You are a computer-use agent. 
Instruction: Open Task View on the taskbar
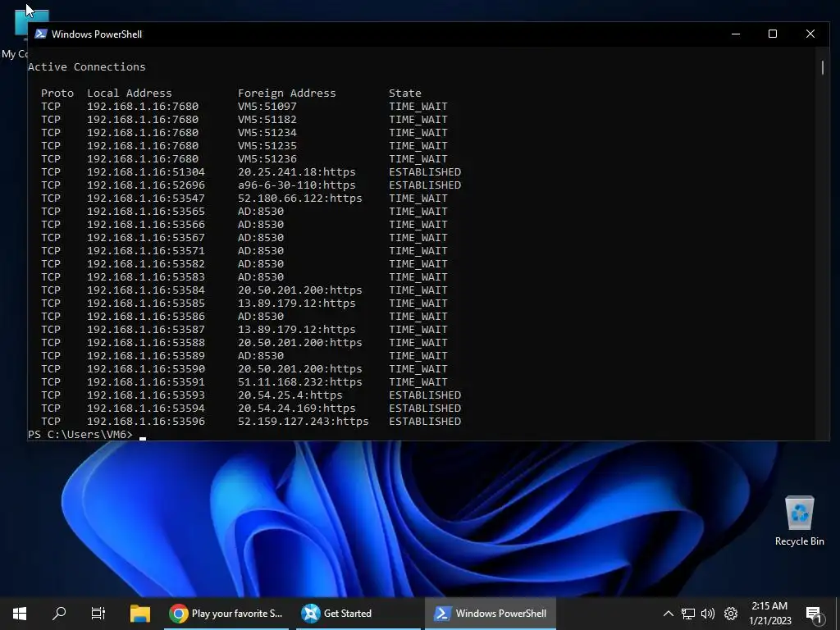pyautogui.click(x=98, y=614)
